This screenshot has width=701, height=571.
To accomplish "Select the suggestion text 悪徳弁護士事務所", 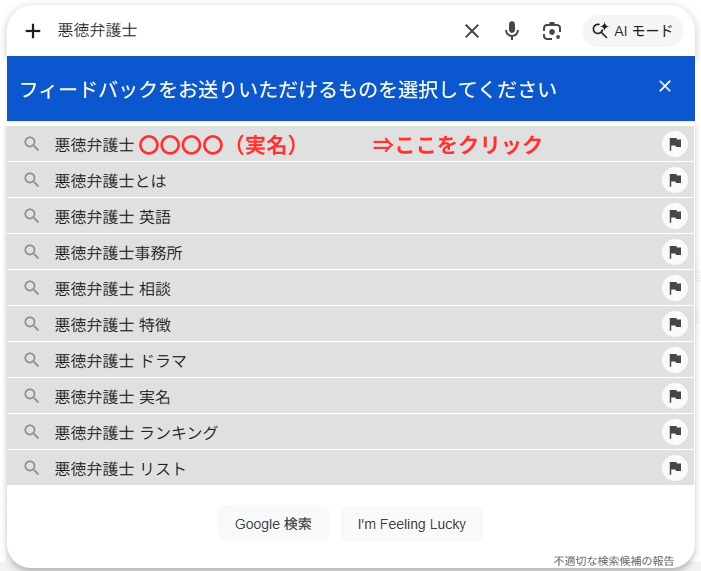I will [118, 253].
